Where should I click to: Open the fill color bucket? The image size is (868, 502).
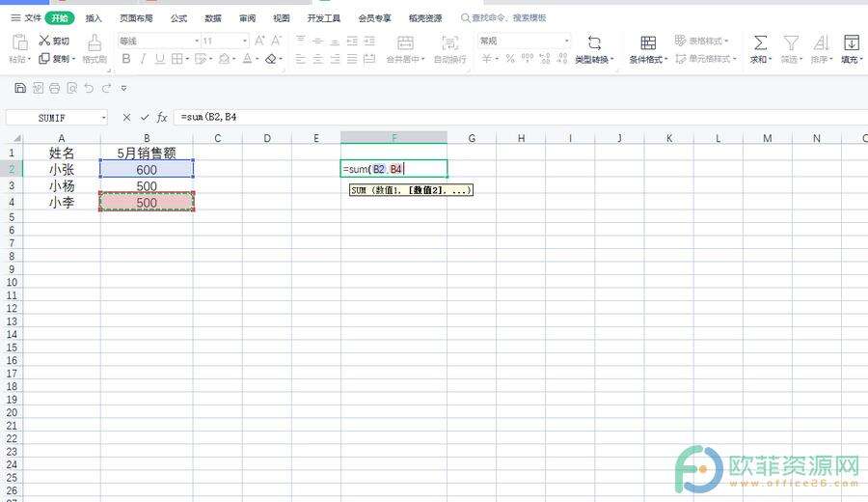[x=224, y=58]
